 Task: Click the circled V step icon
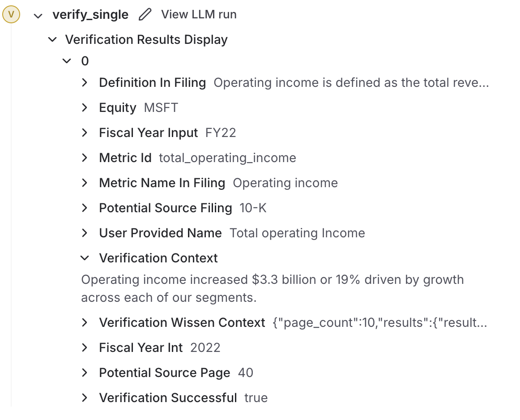click(x=11, y=15)
